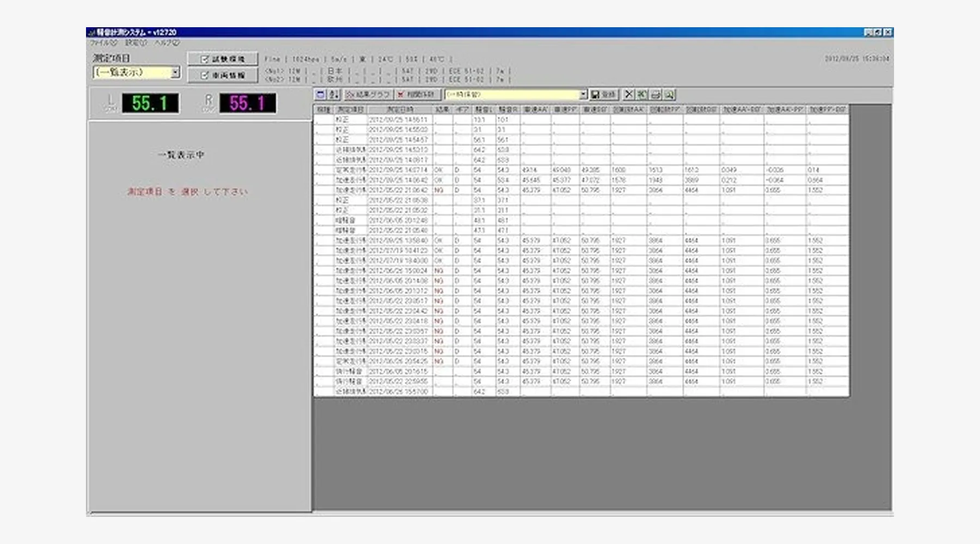Image resolution: width=980 pixels, height=544 pixels.
Task: Toggle the 車両情報 checkbox button
Action: point(223,75)
